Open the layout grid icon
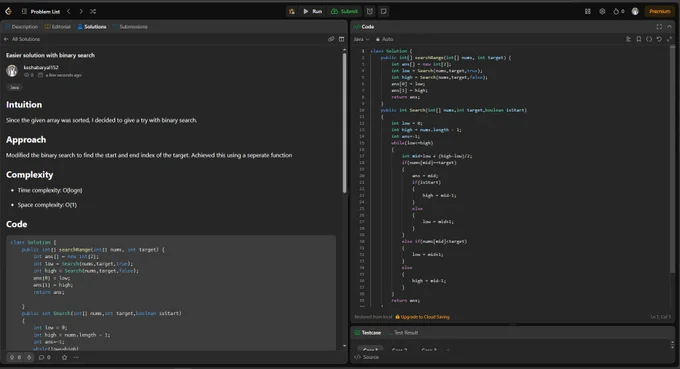 588,11
